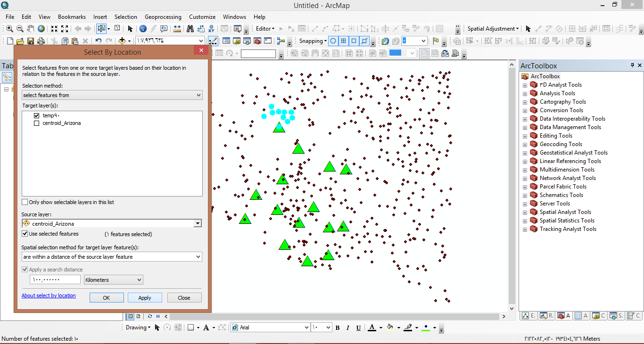Open the ModelBuilder window icon
Viewport: 644px width, 344px height.
[x=281, y=41]
